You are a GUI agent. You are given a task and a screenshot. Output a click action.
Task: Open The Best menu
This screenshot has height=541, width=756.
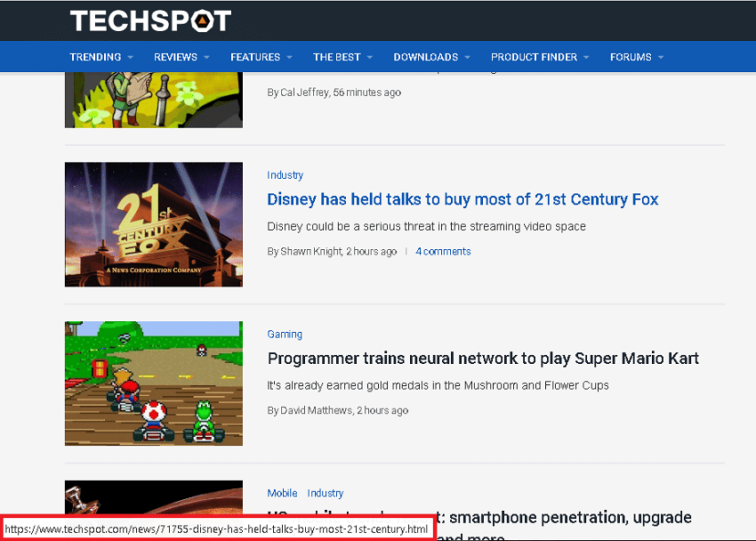tap(336, 57)
